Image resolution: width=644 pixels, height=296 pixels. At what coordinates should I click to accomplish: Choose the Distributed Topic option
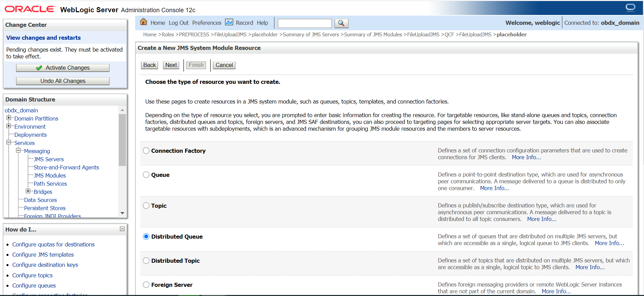[x=146, y=261]
